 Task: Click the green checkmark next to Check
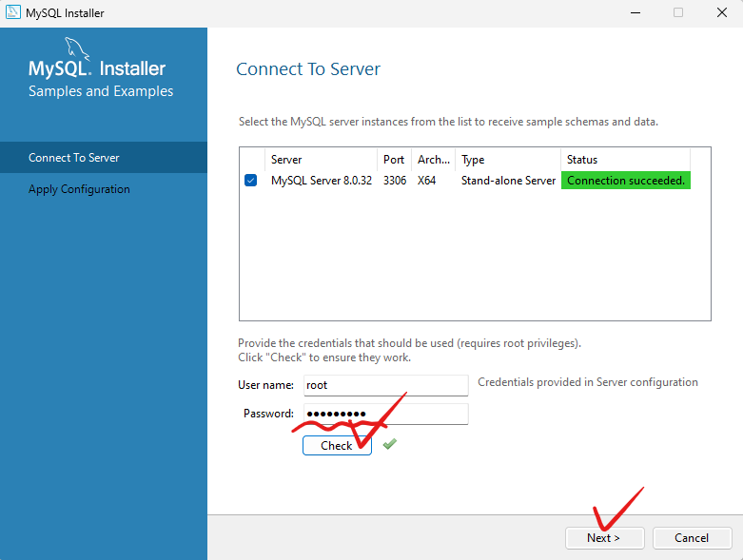coord(389,444)
